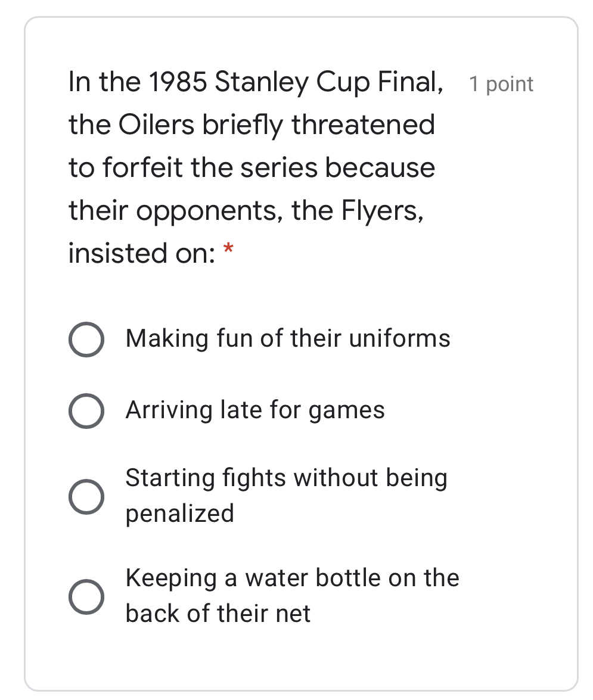Click the 'to forfeit the series because' line
The width and height of the screenshot is (593, 700).
pyautogui.click(x=252, y=168)
